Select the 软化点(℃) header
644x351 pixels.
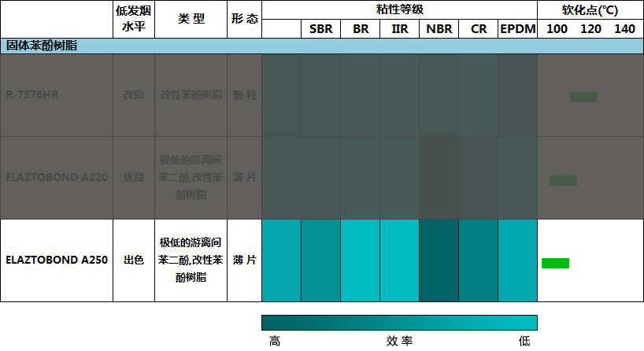click(590, 10)
